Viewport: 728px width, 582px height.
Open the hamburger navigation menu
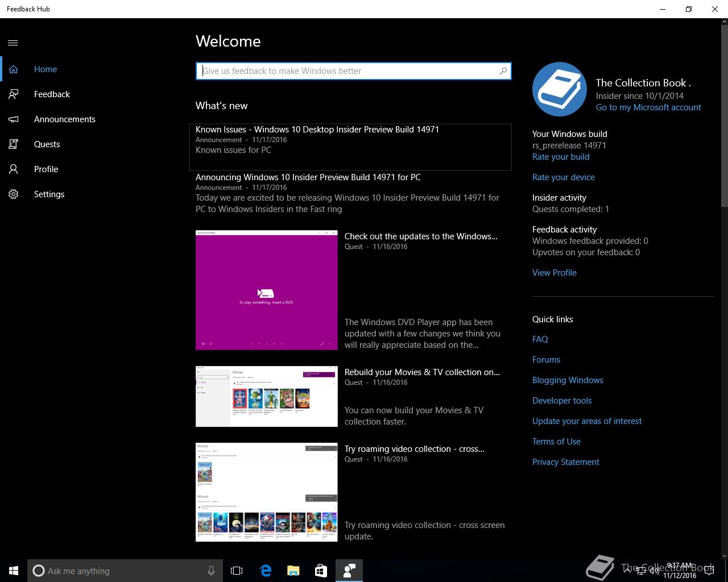(x=13, y=43)
